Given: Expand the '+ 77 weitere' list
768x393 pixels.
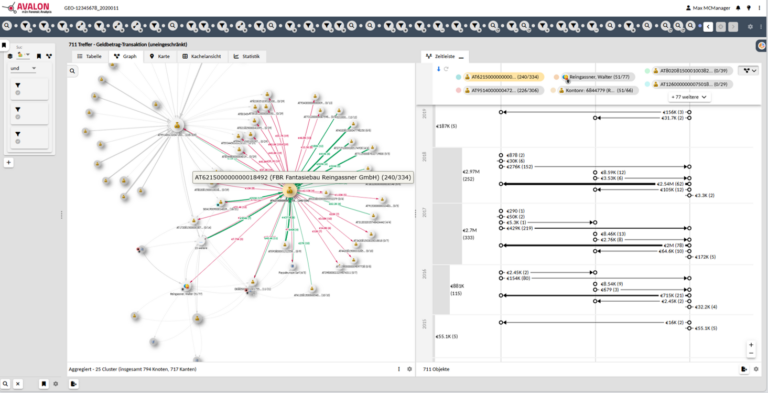Looking at the screenshot, I should pos(689,97).
